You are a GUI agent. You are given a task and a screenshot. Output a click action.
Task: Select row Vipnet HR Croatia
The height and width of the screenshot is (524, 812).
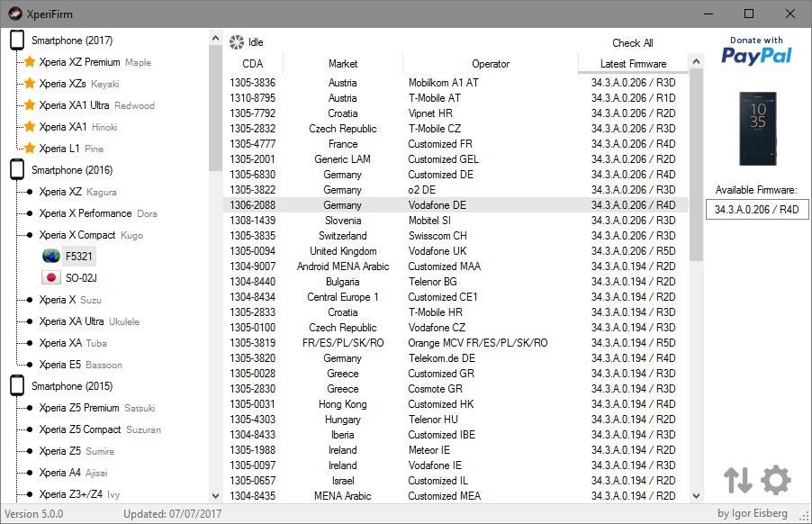click(456, 113)
